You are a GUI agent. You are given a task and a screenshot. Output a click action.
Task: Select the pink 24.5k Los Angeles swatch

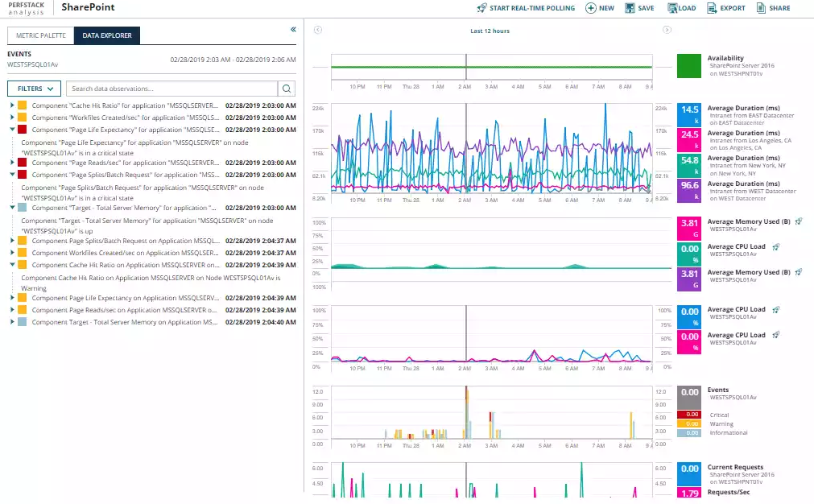689,140
